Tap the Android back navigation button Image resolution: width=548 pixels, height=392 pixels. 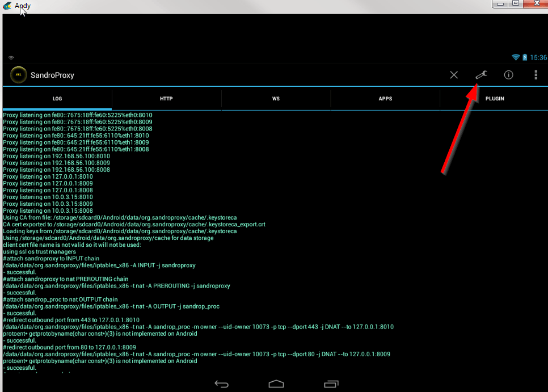[x=222, y=384]
